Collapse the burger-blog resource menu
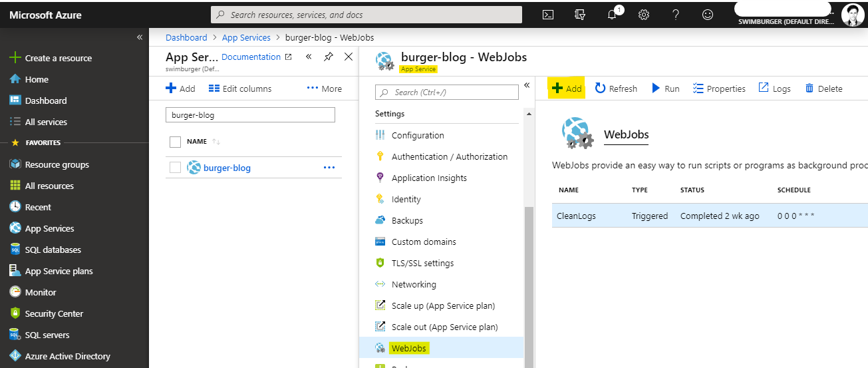 pos(526,85)
